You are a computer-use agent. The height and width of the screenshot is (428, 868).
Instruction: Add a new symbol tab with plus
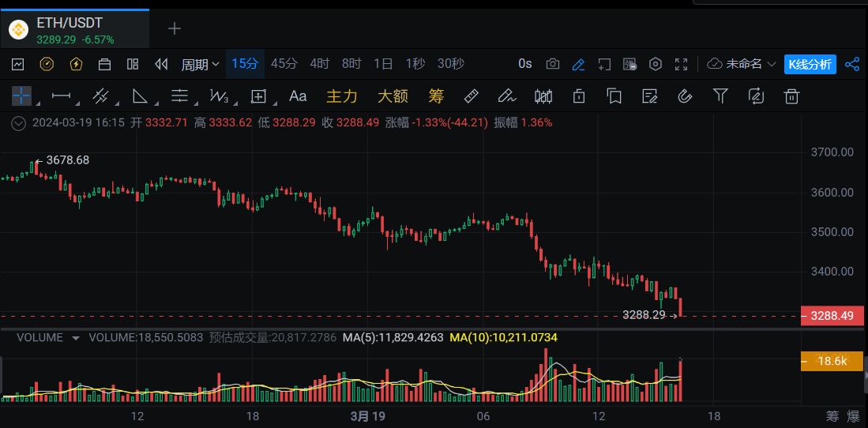175,28
